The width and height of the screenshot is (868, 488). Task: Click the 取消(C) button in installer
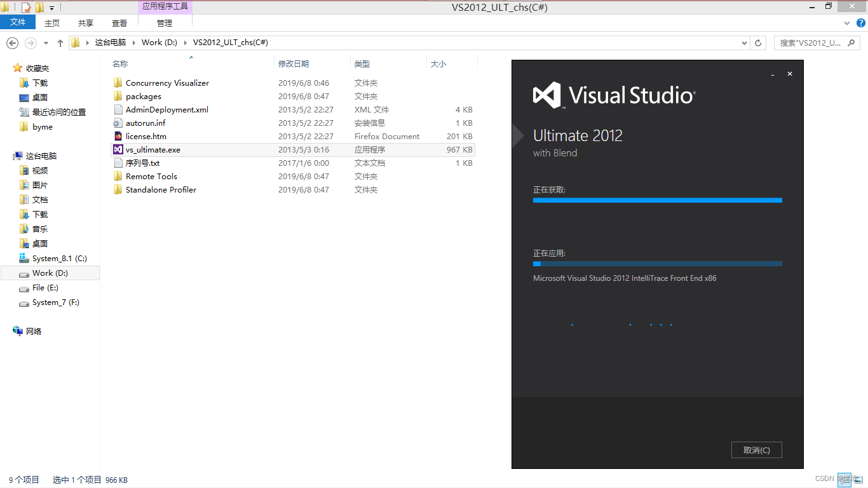point(756,450)
